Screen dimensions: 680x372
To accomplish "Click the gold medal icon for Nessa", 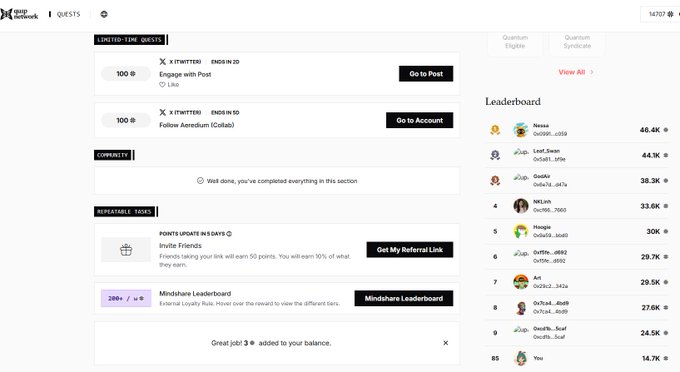I will (x=495, y=130).
